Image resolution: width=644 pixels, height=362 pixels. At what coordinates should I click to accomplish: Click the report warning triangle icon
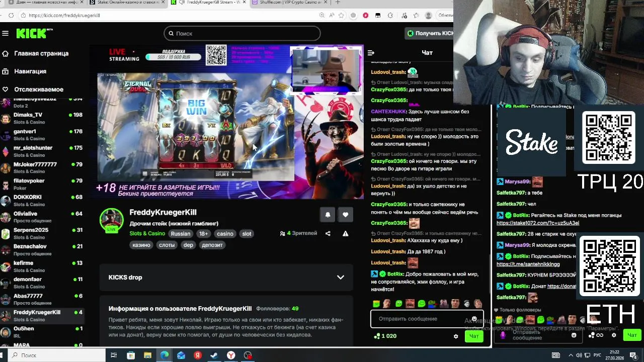(x=345, y=233)
